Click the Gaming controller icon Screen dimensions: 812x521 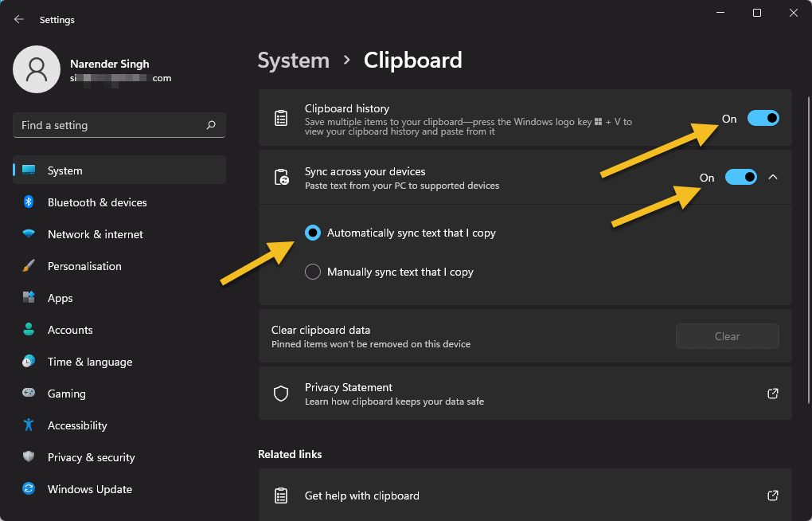(29, 393)
